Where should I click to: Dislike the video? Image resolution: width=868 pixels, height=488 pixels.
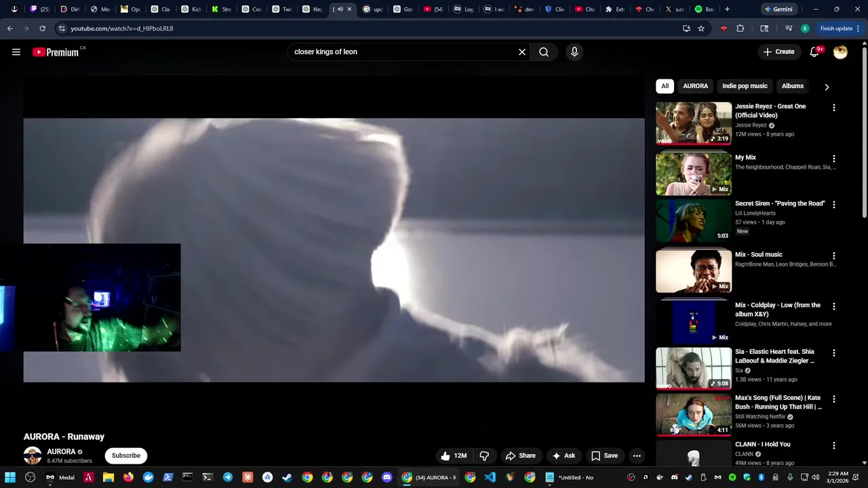coord(484,455)
